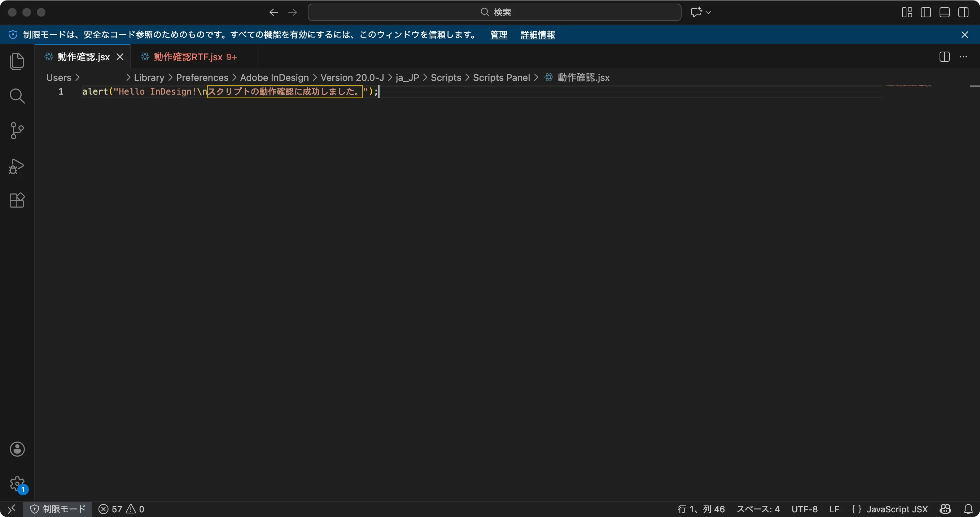Open the Extensions view

pos(17,200)
